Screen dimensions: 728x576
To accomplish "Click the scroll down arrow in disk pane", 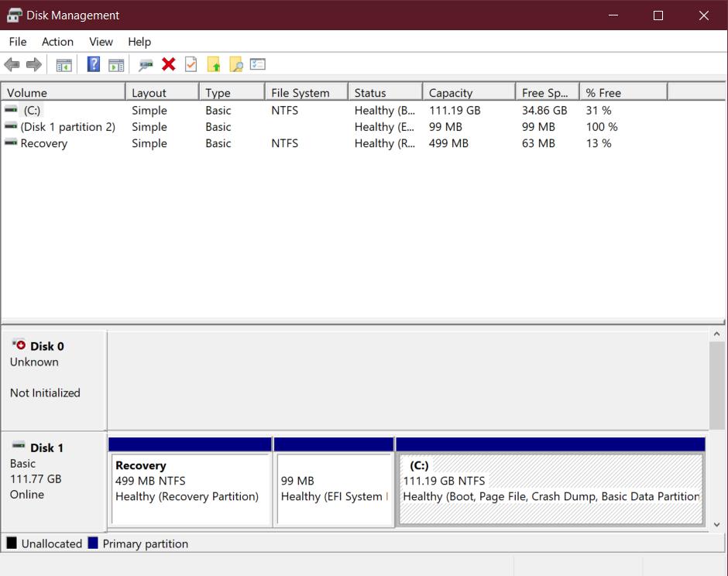I will coord(717,524).
